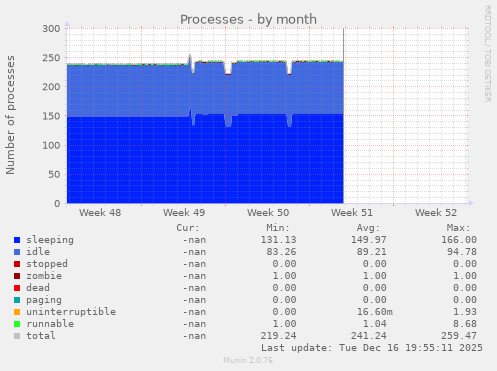The image size is (497, 371).
Task: Click the 'Max:' column header
Action: click(x=459, y=228)
